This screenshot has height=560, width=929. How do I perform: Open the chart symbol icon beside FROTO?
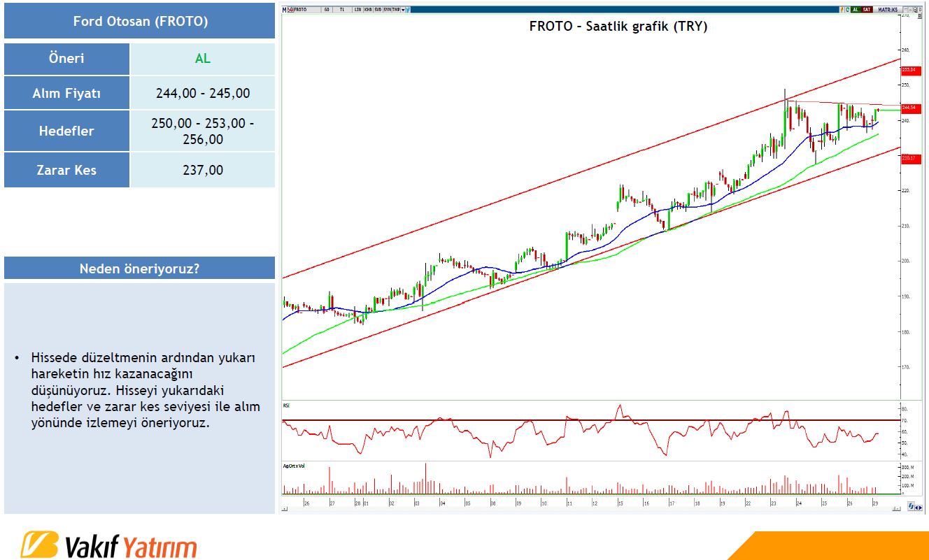point(290,10)
